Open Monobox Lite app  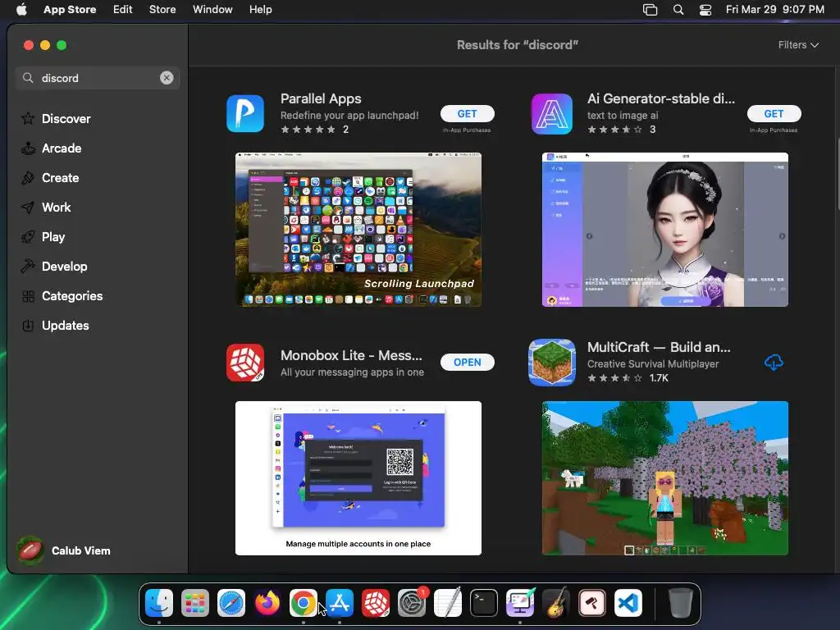(x=467, y=362)
